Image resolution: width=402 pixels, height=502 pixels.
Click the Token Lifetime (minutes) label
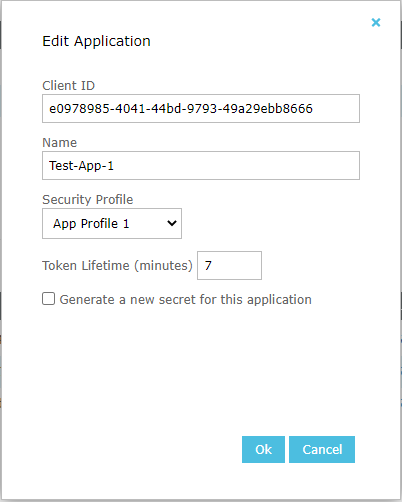point(117,266)
